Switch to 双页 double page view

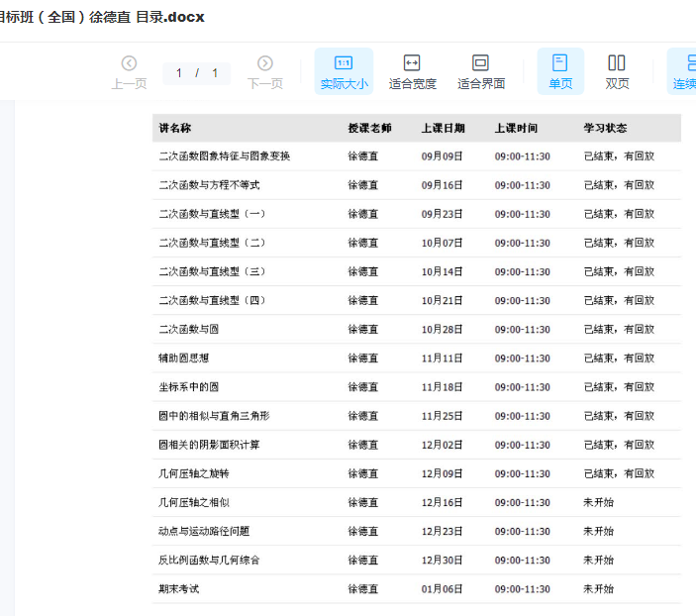coord(617,63)
